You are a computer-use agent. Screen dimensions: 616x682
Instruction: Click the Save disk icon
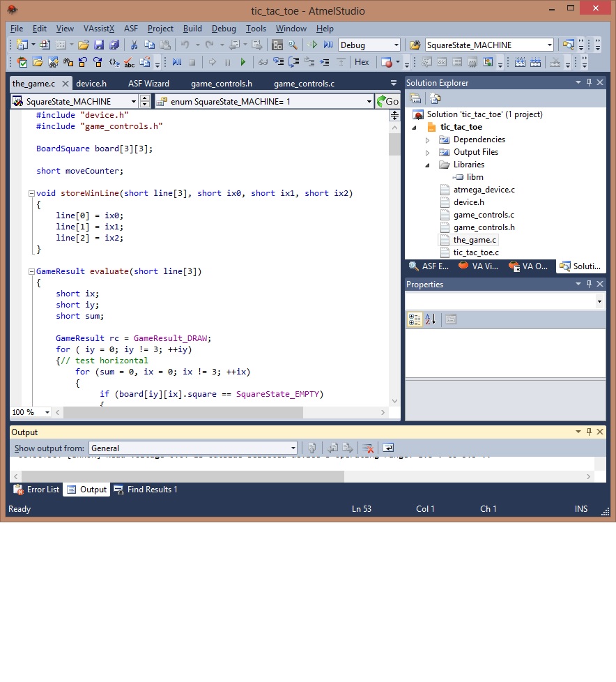[99, 45]
